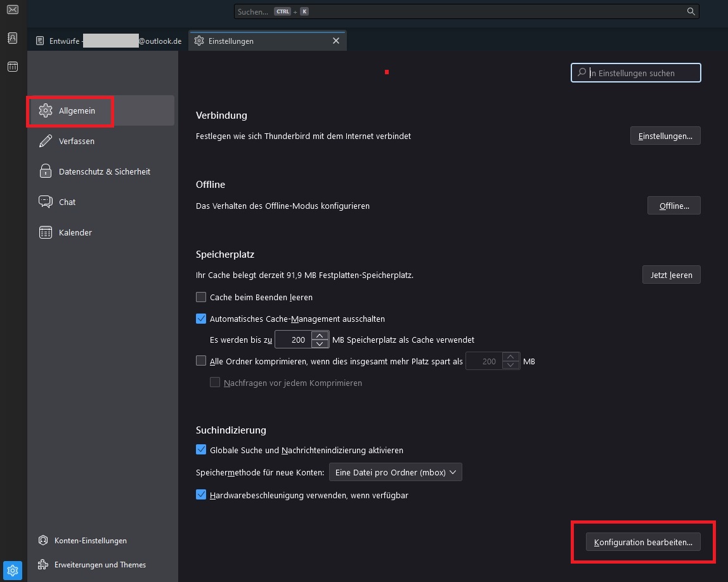
Task: Click the compress threshold 200 MB field
Action: pyautogui.click(x=484, y=361)
